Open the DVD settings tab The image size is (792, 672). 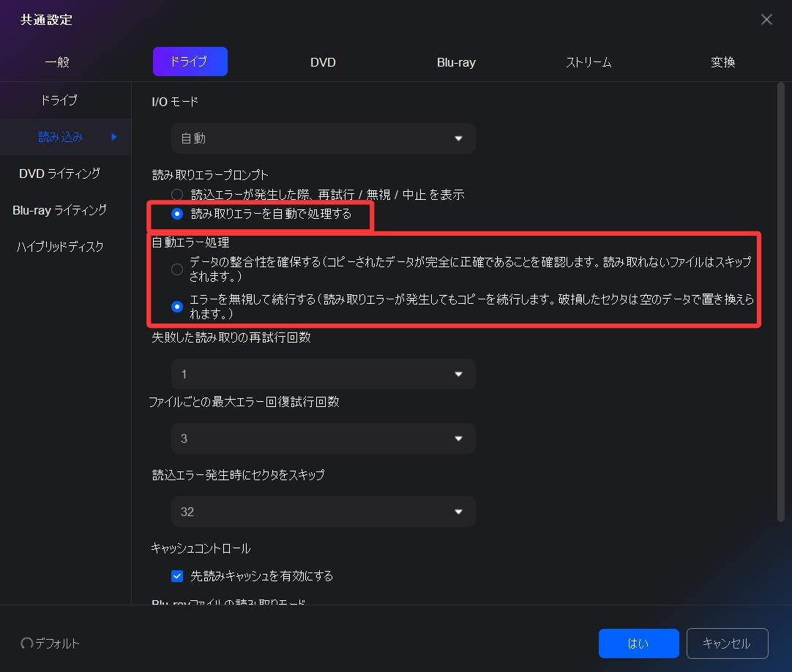point(323,62)
